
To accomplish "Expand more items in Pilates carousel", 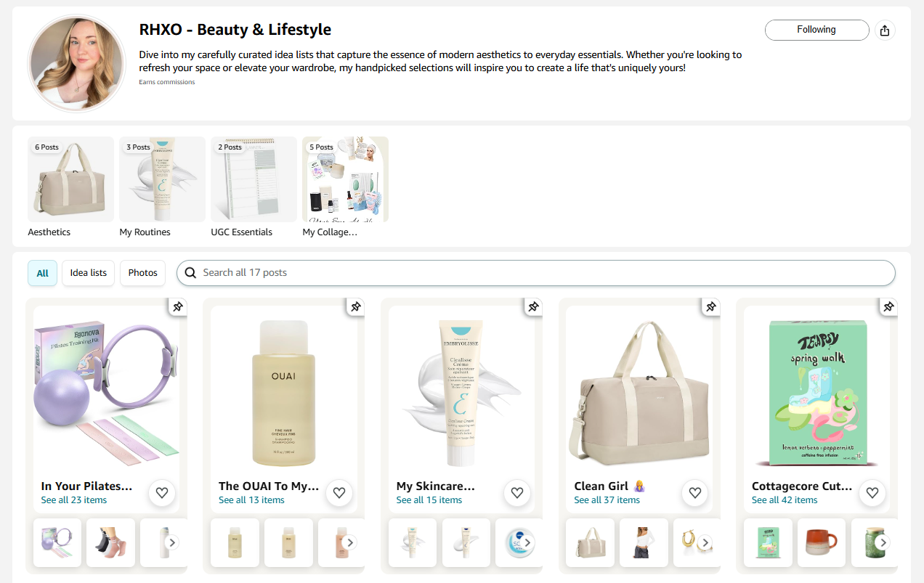I will click(x=172, y=542).
